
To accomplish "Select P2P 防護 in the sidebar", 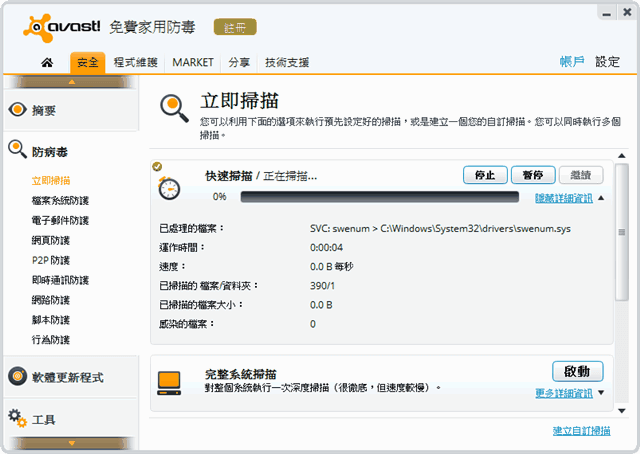I will click(51, 260).
